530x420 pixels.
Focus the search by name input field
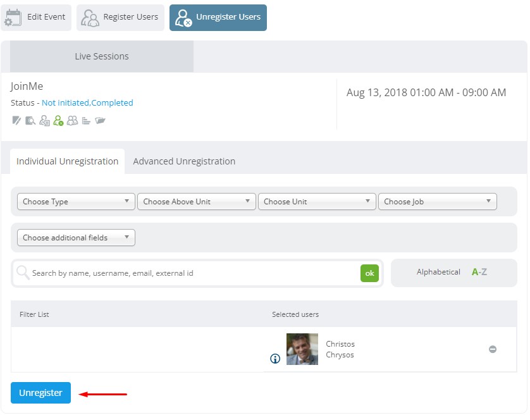(194, 273)
